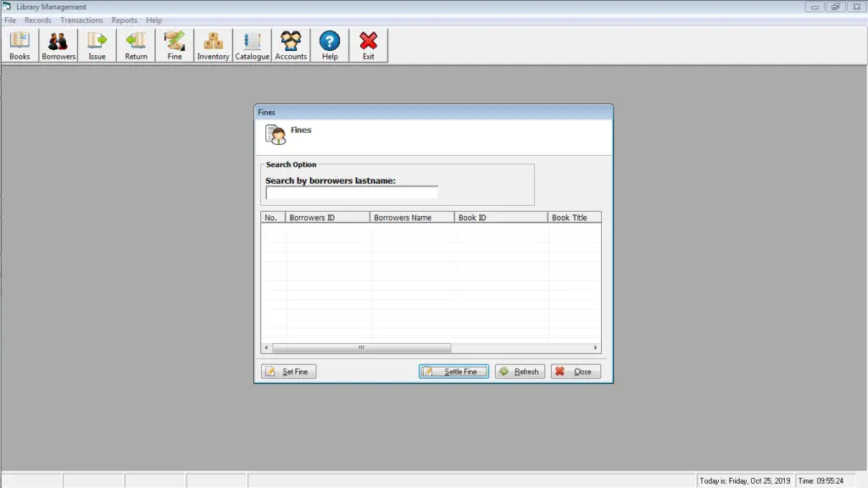This screenshot has height=488, width=868.
Task: Select the Fine toolbar icon
Action: (174, 44)
